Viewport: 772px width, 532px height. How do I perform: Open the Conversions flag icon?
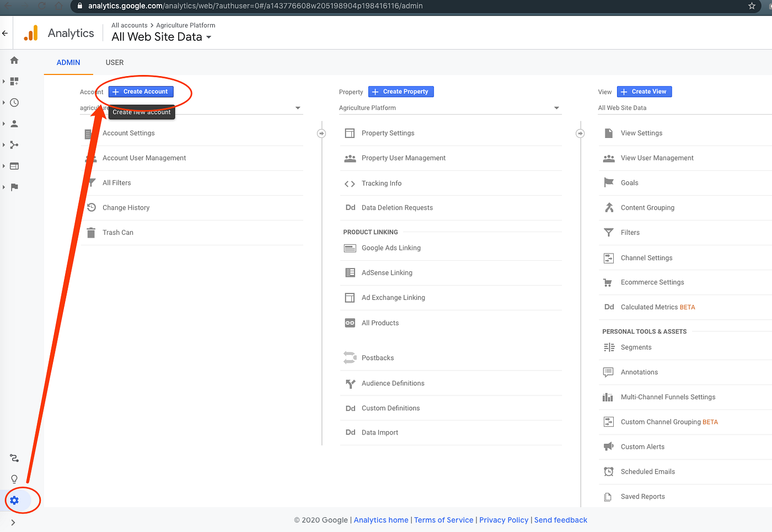[14, 187]
